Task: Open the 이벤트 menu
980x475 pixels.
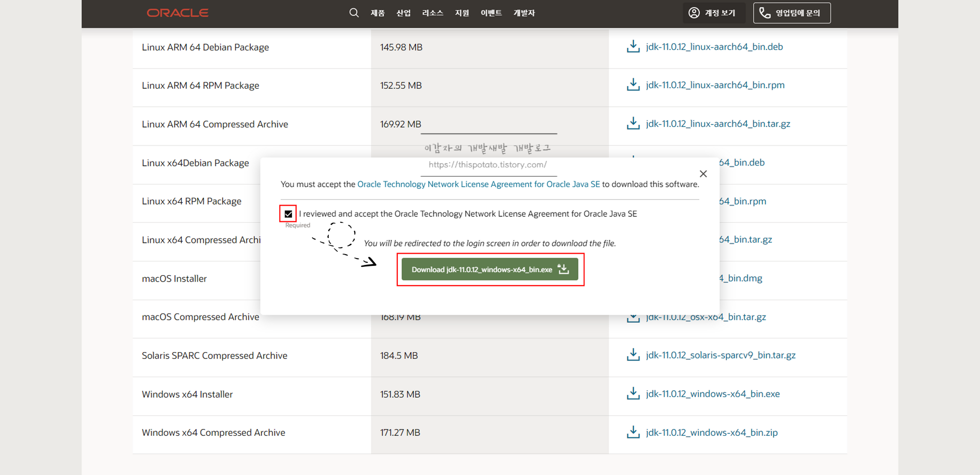Action: 491,13
